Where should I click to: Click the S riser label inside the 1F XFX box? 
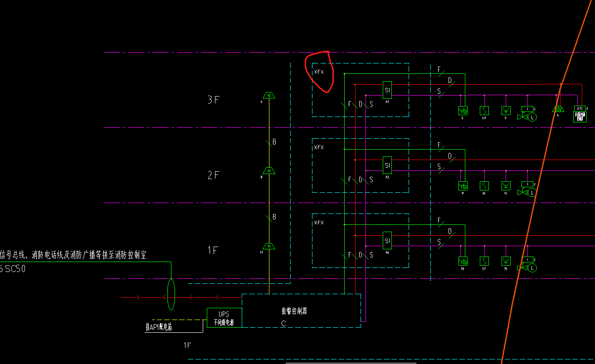coord(371,255)
